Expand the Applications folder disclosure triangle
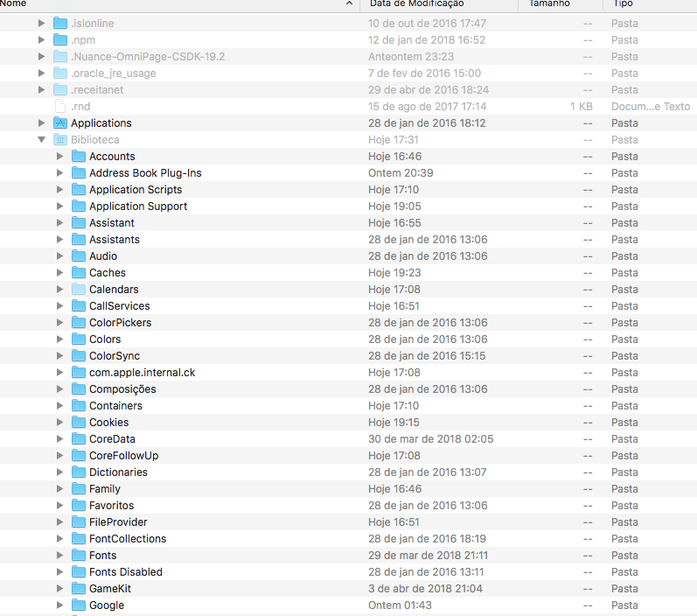The height and width of the screenshot is (616, 697). coord(41,122)
